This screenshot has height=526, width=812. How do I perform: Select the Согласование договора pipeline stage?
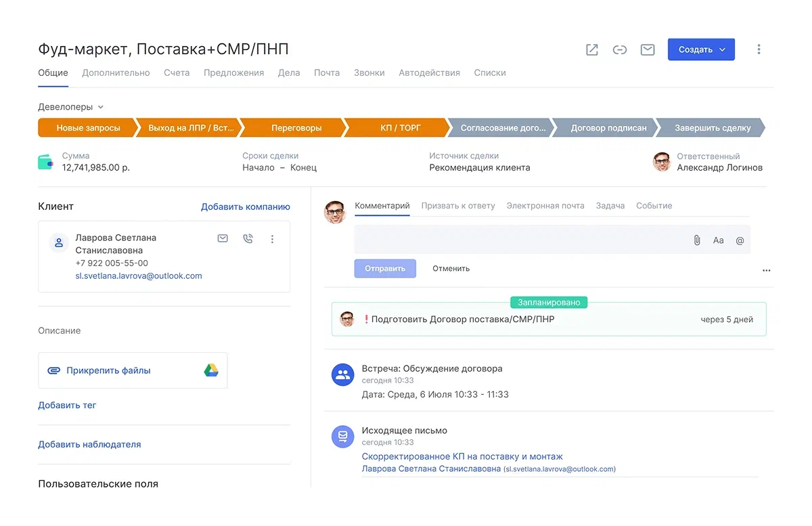(501, 128)
